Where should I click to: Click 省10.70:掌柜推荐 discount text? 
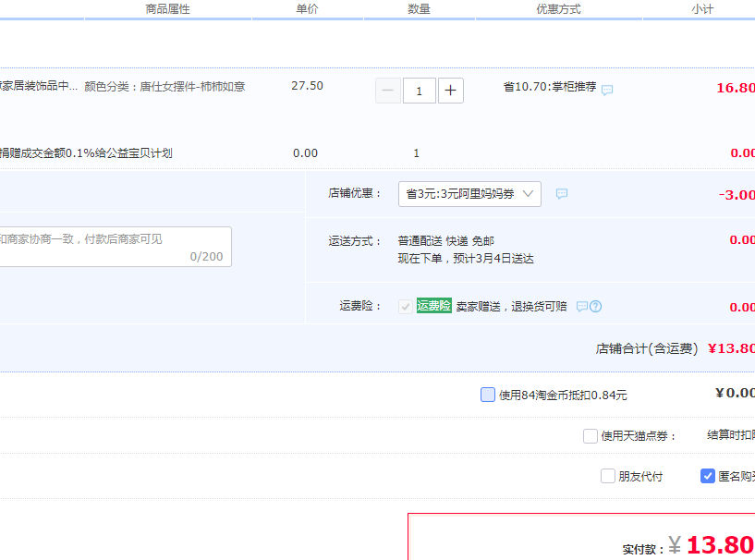pos(550,87)
